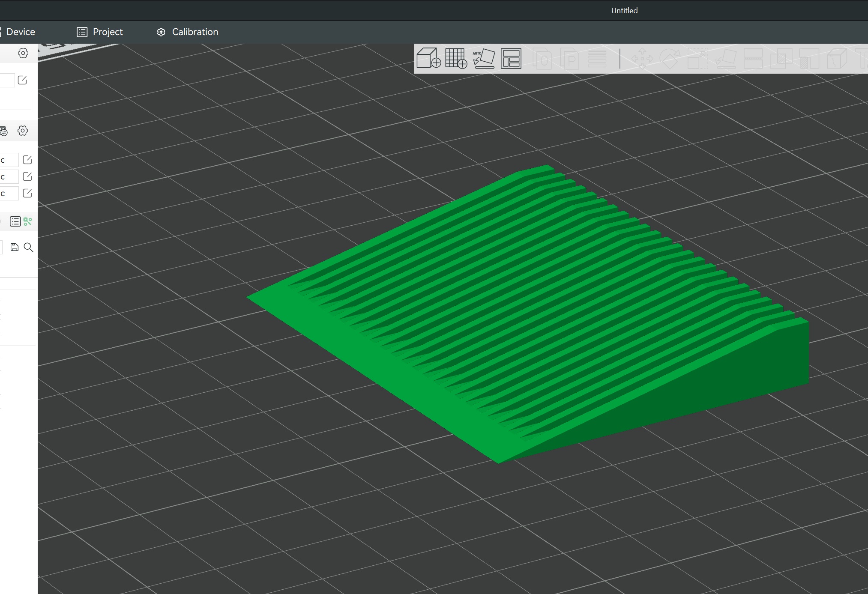Select the Move tool arrows icon
Viewport: 868px width, 594px height.
[642, 58]
